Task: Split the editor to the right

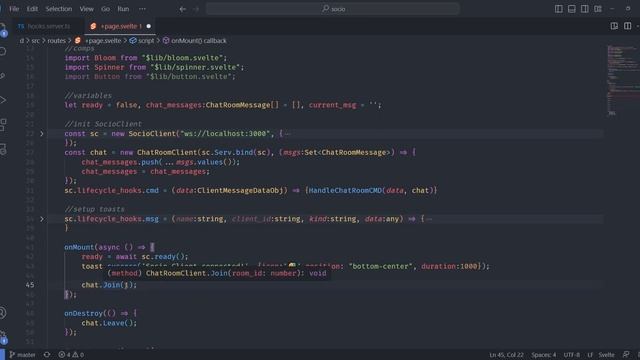Action: [x=627, y=26]
